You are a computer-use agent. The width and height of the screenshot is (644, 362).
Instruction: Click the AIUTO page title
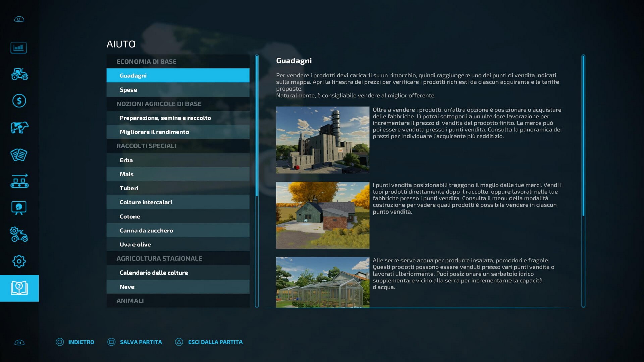121,44
